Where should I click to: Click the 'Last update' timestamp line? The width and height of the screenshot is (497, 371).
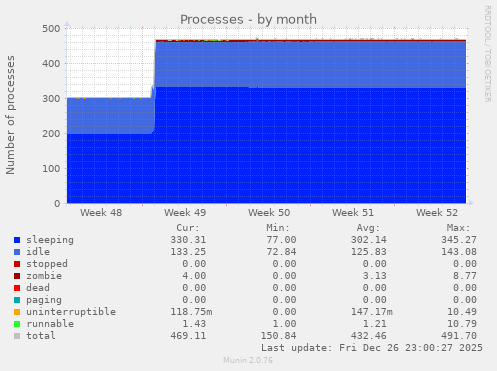click(x=372, y=348)
